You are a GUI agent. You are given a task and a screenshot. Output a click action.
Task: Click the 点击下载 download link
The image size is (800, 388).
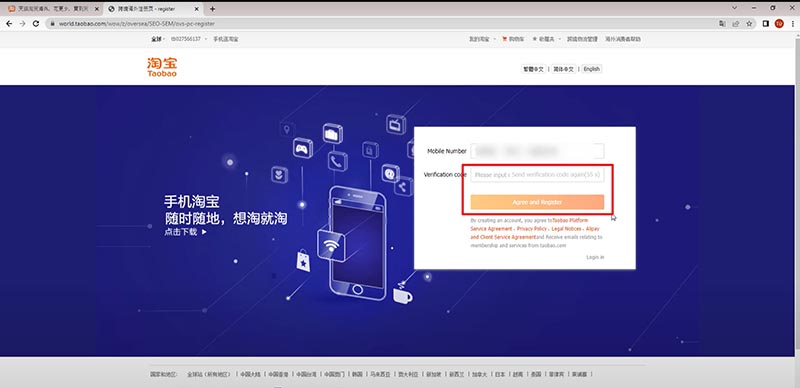click(186, 232)
